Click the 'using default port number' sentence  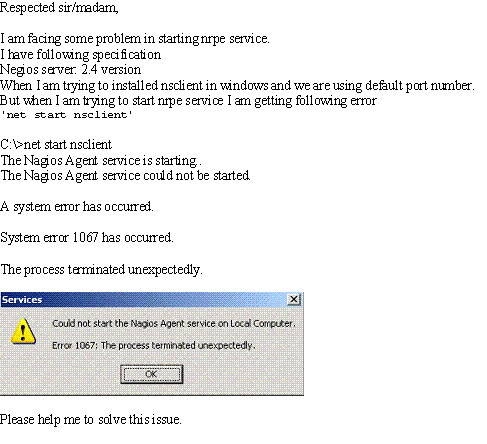click(237, 86)
